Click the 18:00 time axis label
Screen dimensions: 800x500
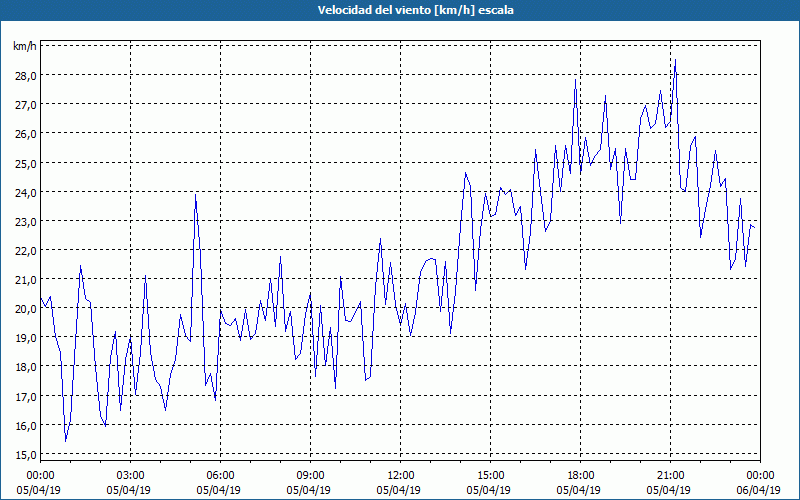580,476
